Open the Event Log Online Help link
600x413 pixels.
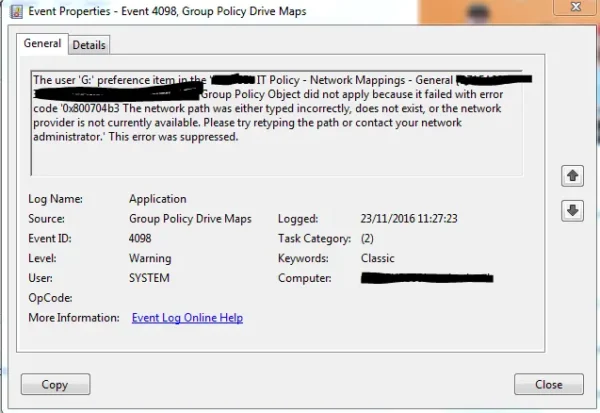point(187,318)
